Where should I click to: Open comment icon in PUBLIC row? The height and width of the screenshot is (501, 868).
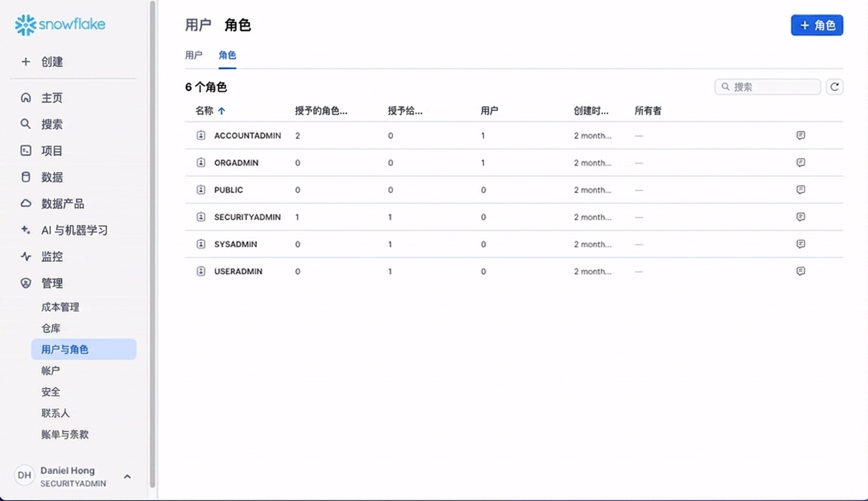click(801, 190)
